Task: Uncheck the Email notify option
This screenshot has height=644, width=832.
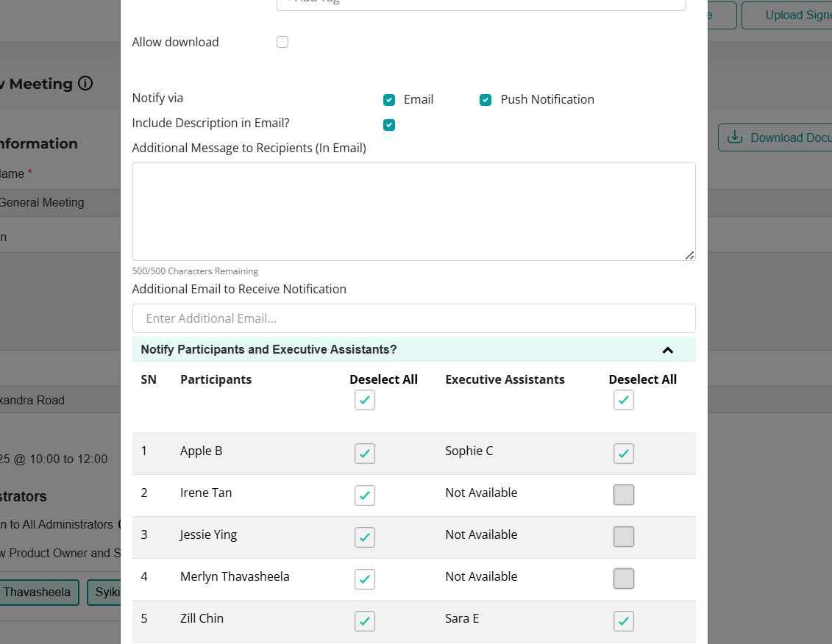Action: point(389,100)
